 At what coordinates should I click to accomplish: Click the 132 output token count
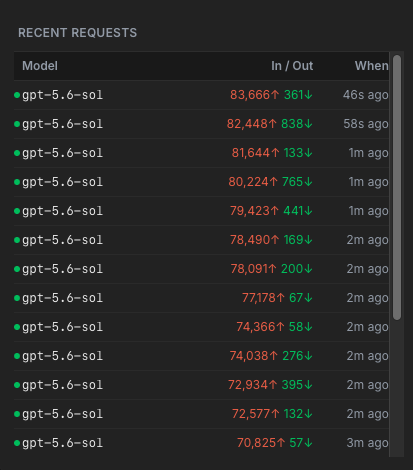298,414
